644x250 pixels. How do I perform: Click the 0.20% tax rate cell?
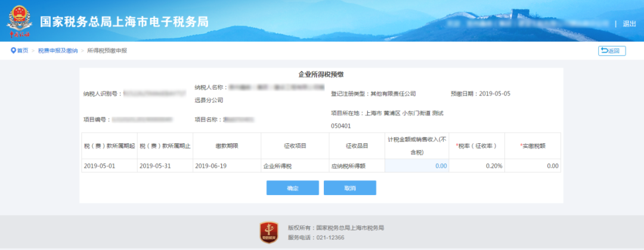[x=477, y=166]
